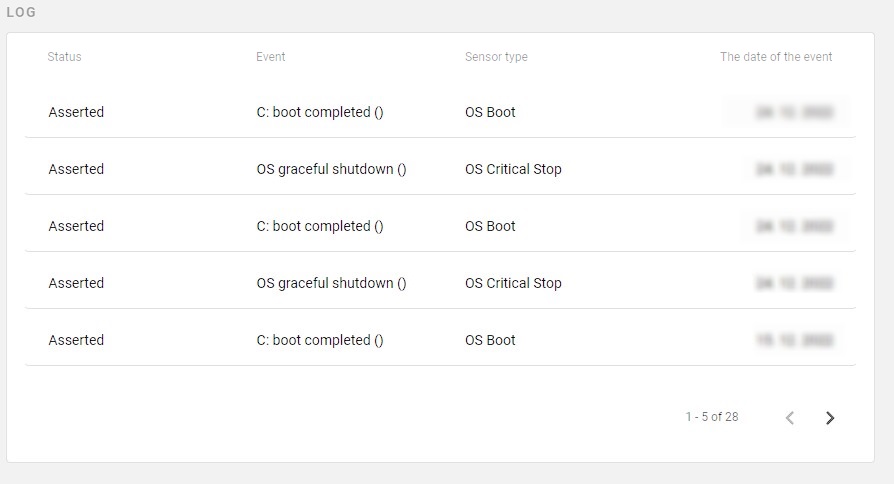Select the bottom 'C: boot completed ()' event
Image resolution: width=894 pixels, height=484 pixels.
point(320,340)
